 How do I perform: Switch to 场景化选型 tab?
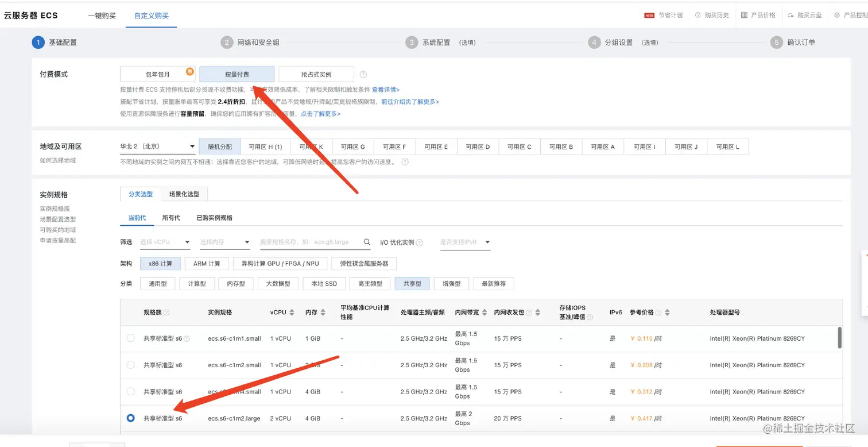(184, 194)
